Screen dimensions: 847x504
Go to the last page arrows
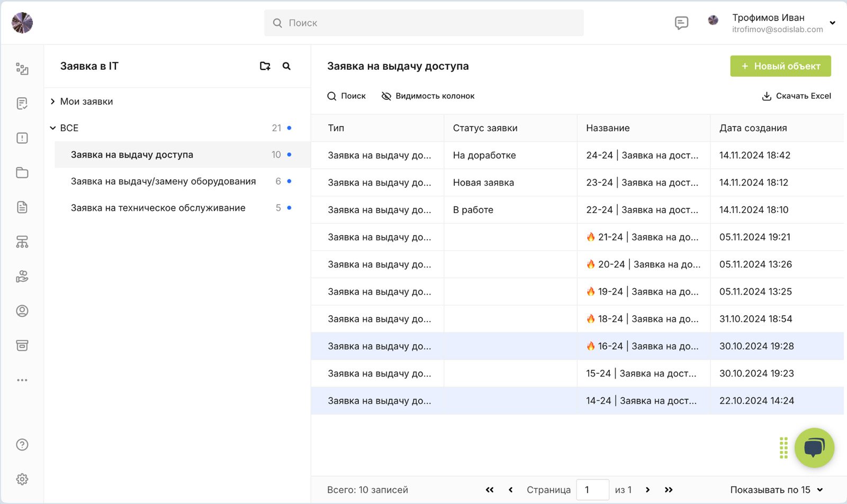(x=669, y=490)
